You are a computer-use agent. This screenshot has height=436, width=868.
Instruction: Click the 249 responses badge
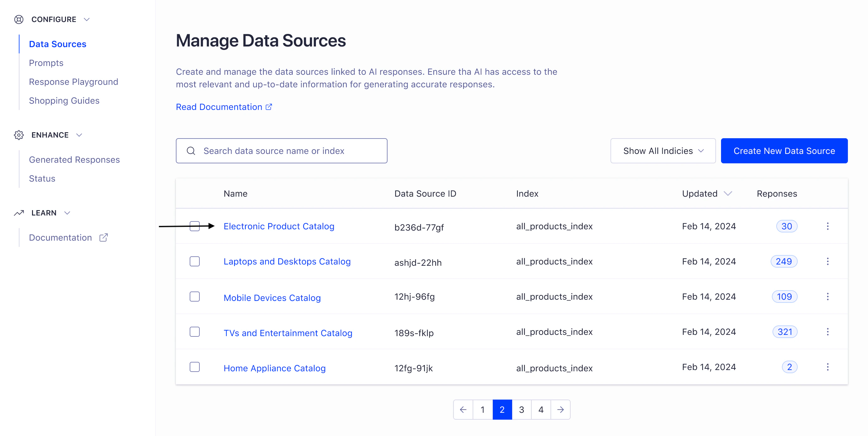pos(784,261)
